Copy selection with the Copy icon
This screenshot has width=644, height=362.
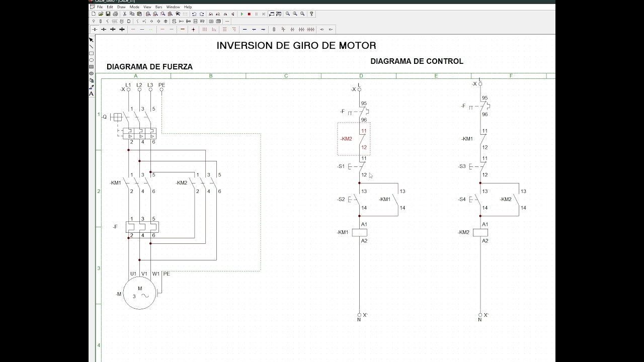[x=132, y=14]
